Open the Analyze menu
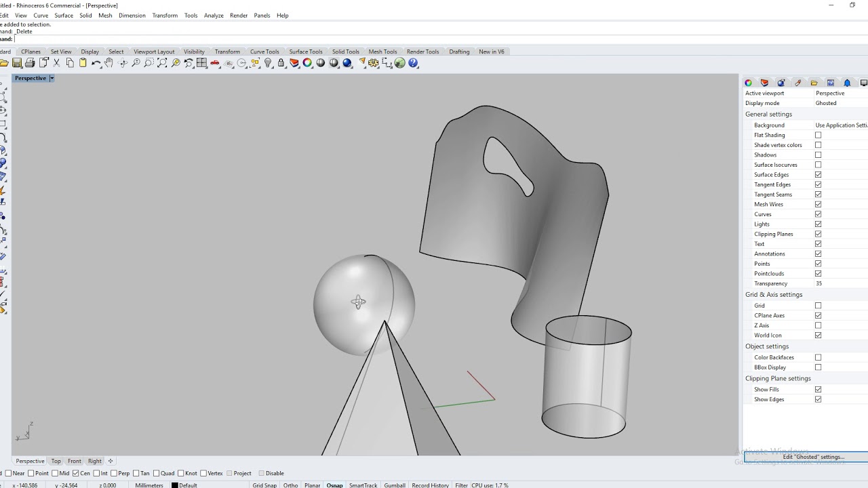Image resolution: width=868 pixels, height=488 pixels. [214, 16]
